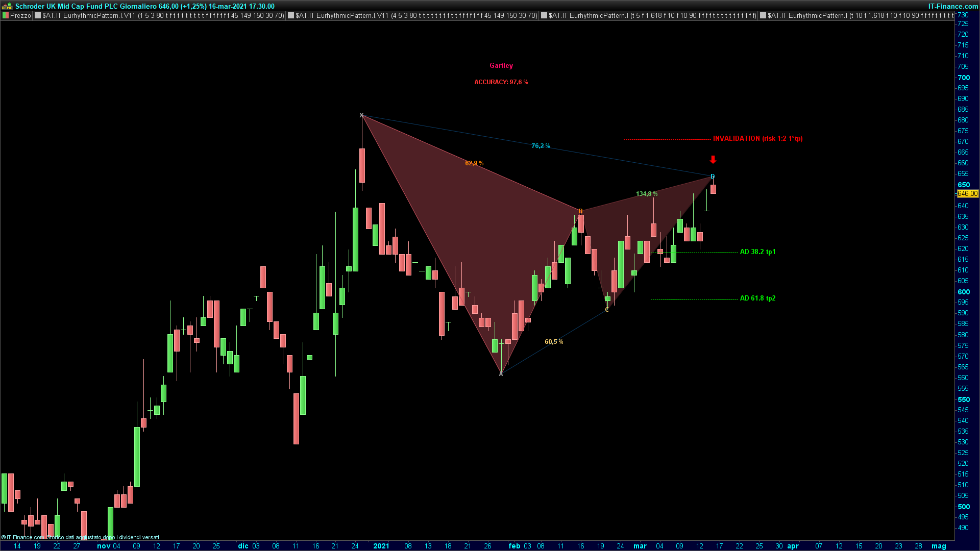Image resolution: width=980 pixels, height=551 pixels.
Task: Click the red sell arrow above point D
Action: [x=713, y=160]
